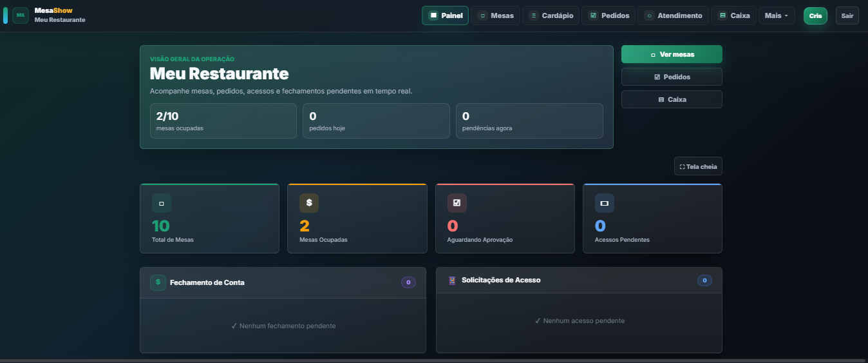Click the Mesas Ocupadas dollar icon
Viewport: 868px width, 363px height.
click(x=309, y=203)
